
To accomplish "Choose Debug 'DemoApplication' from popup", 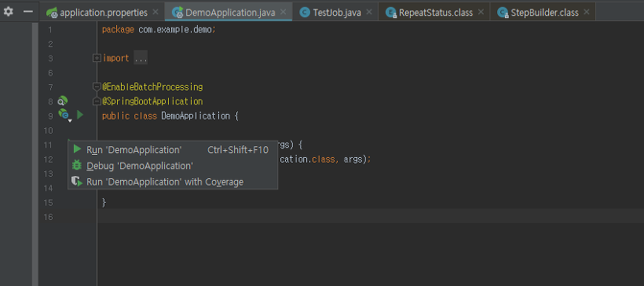I will pyautogui.click(x=173, y=166).
